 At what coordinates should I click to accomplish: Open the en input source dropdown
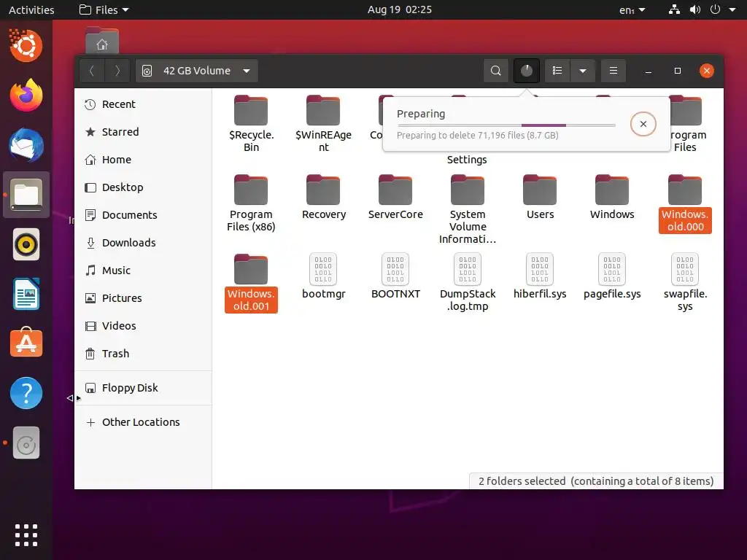[632, 9]
